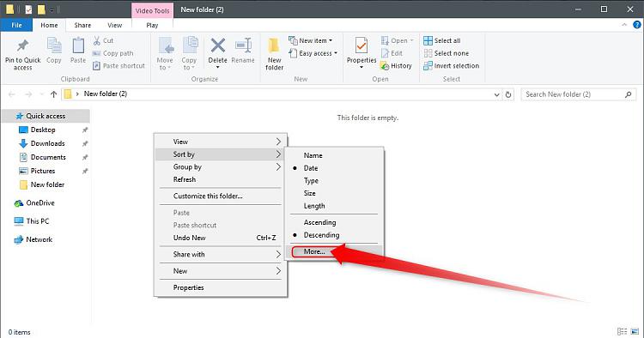Choose Ascending sort order
644x338 pixels.
(x=320, y=222)
